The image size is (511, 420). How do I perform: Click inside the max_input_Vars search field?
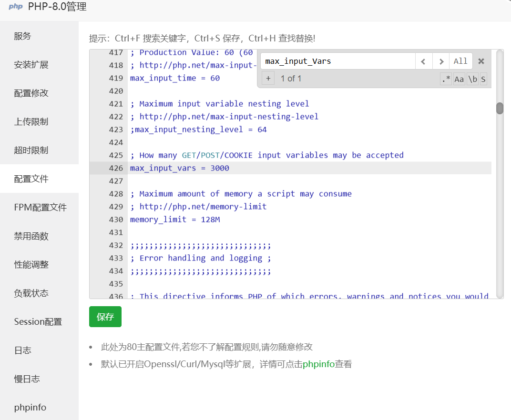pos(334,61)
